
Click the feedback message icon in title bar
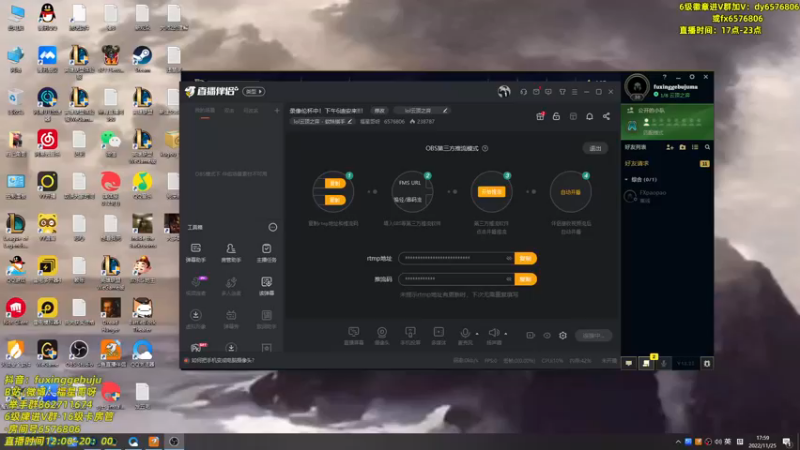pos(548,92)
